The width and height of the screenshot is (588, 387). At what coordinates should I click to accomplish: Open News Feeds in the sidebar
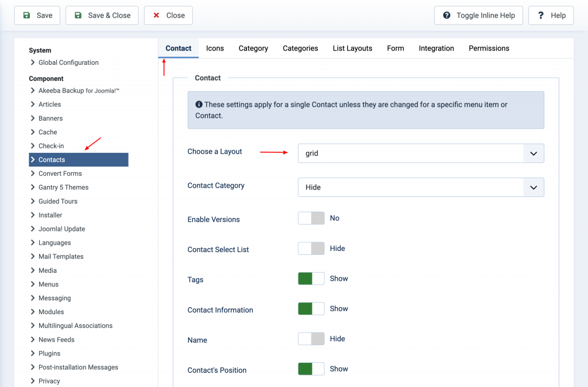tap(57, 340)
